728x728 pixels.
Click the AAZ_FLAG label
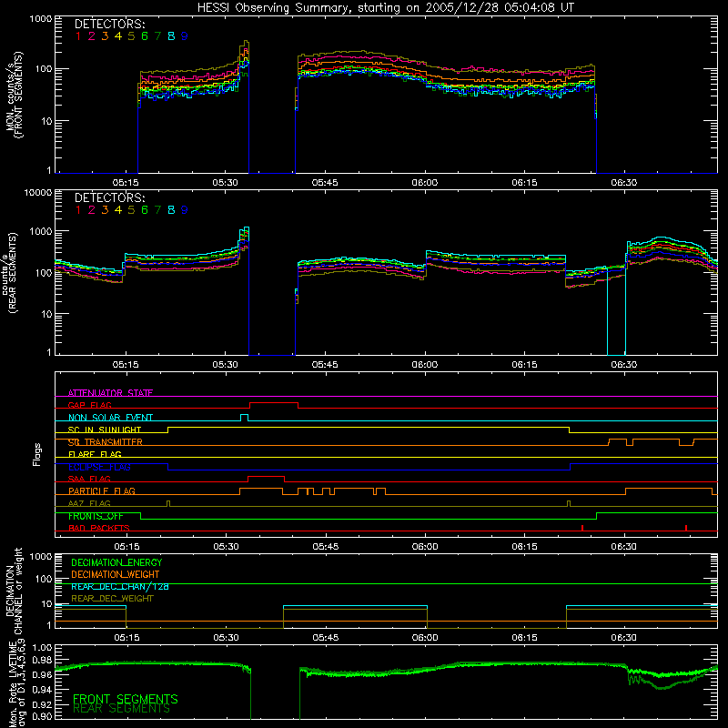click(x=89, y=503)
